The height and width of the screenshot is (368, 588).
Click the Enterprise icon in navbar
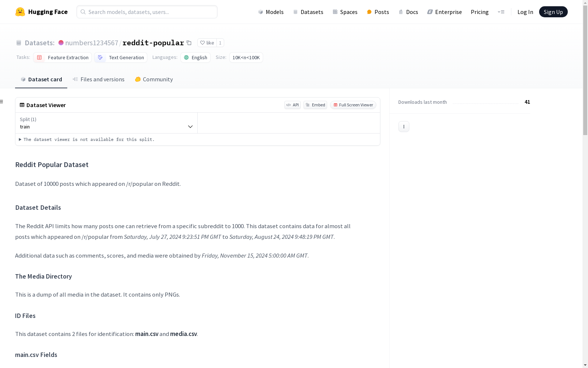430,12
